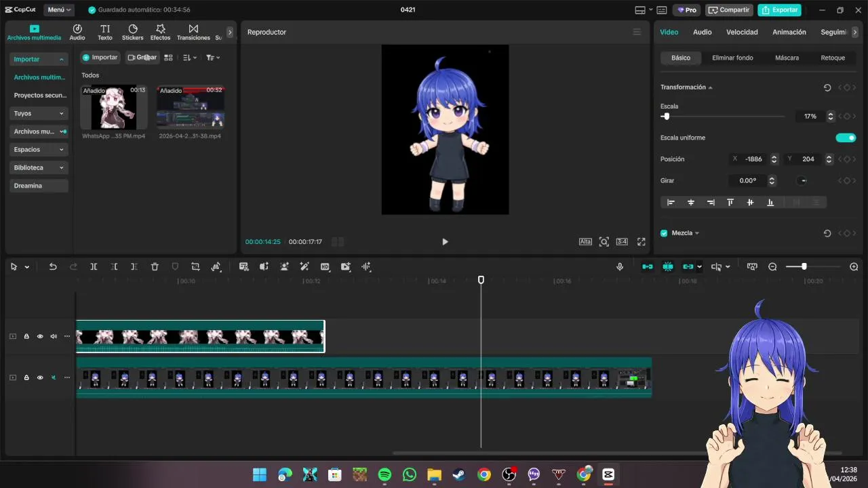
Task: Delete the selected clip with the trash icon
Action: coord(155,267)
